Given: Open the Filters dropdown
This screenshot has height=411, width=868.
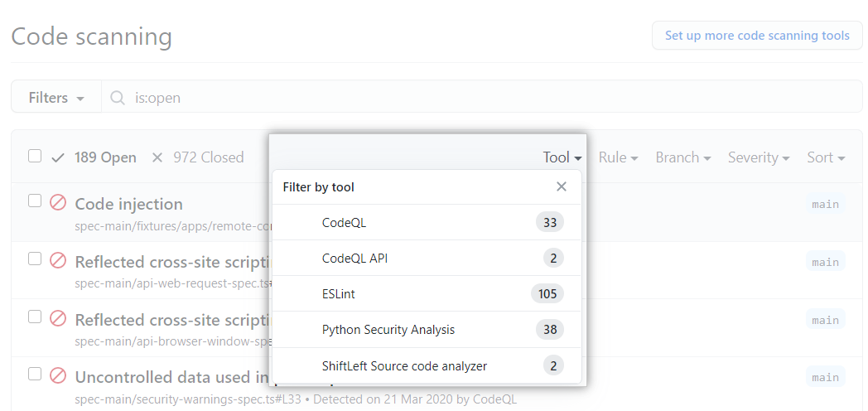Looking at the screenshot, I should (x=56, y=98).
